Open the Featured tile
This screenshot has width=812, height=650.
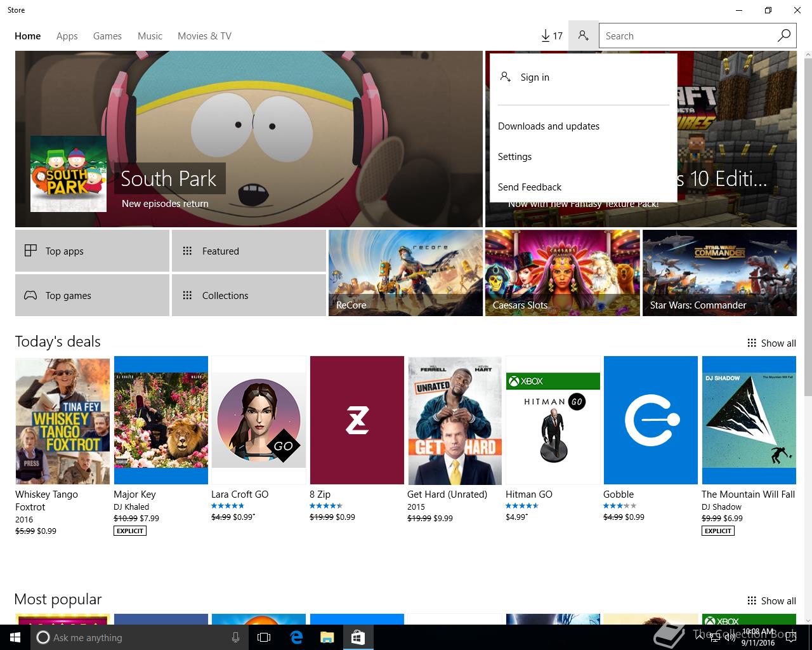pos(249,251)
